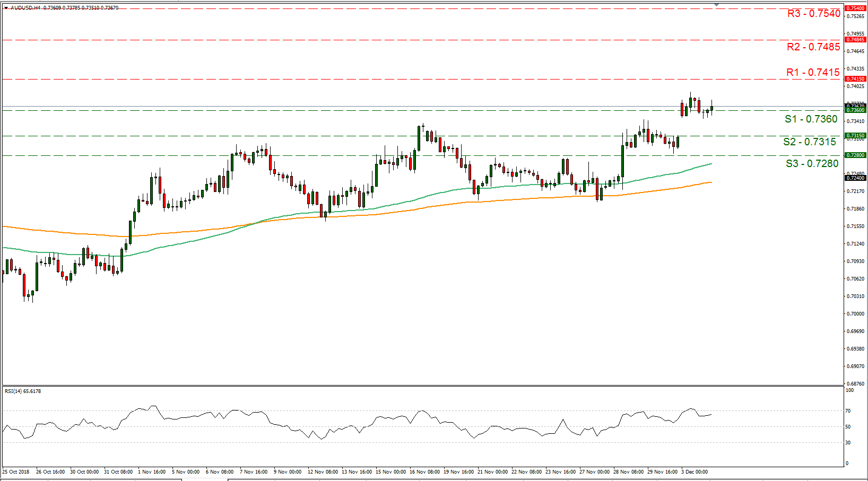Click the red 0.74845 price tag
Screen dimensions: 868x481
855,40
